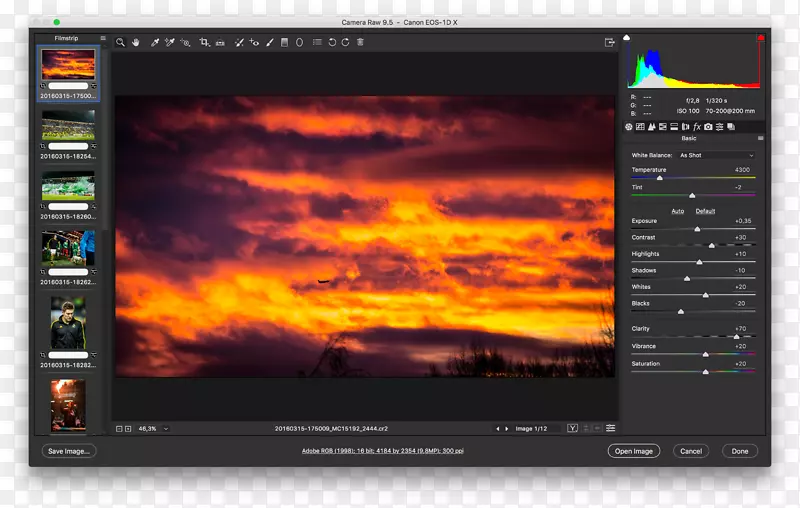
Task: Open the Effects (fx) panel tab
Action: (697, 126)
